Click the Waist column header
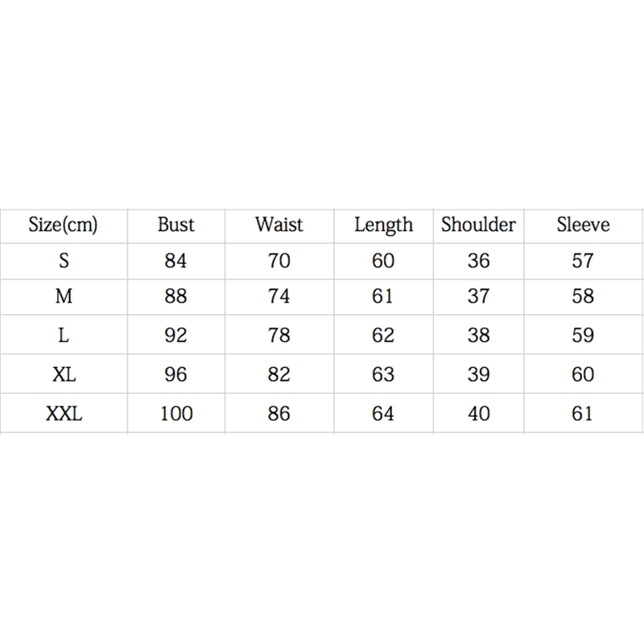This screenshot has height=644, width=644. click(279, 225)
